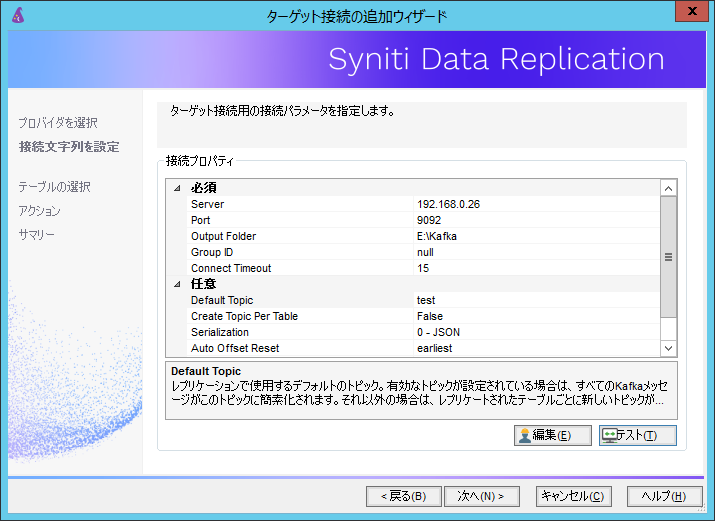Edit the Server value 192.168.0.26
Image resolution: width=715 pixels, height=521 pixels.
coord(536,204)
